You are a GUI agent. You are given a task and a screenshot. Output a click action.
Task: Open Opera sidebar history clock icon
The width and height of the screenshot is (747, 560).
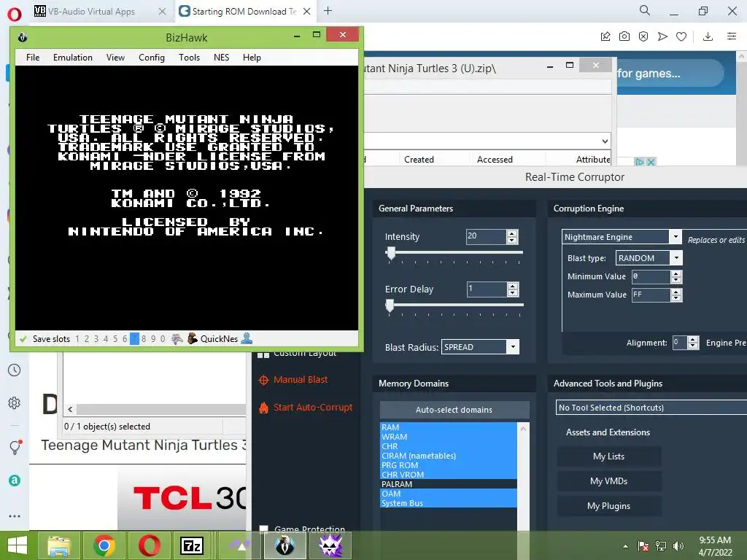coord(15,370)
